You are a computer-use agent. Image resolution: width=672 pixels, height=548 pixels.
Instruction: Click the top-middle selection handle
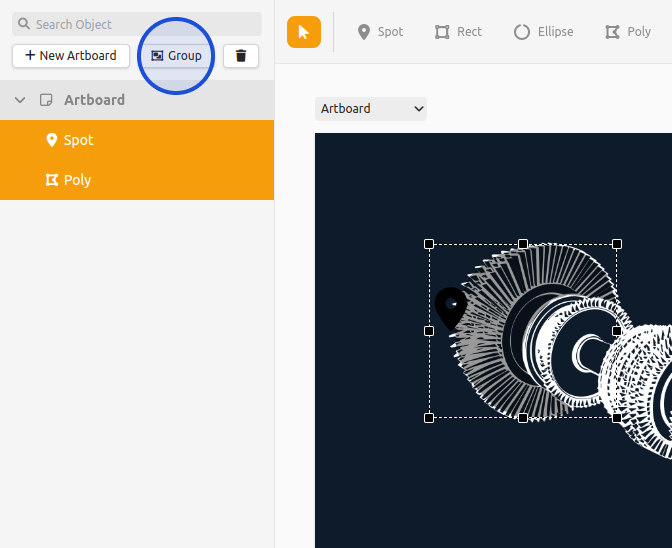[523, 244]
